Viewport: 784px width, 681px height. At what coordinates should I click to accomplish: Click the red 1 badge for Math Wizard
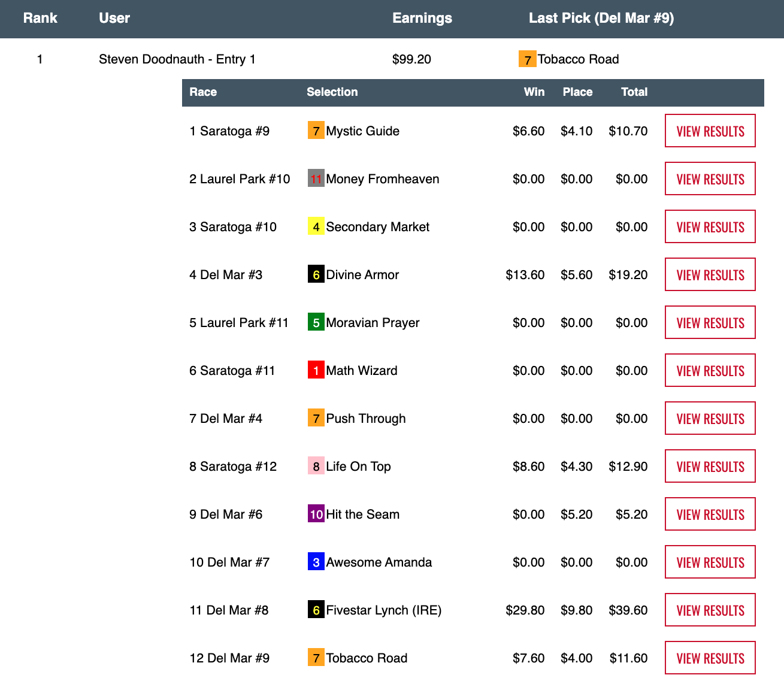pos(316,370)
